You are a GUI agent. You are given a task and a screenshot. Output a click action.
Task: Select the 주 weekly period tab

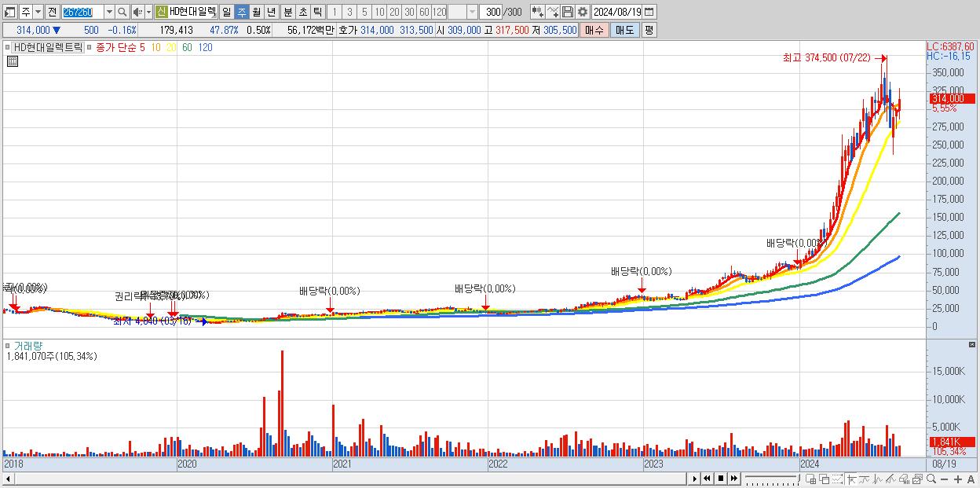[241, 12]
